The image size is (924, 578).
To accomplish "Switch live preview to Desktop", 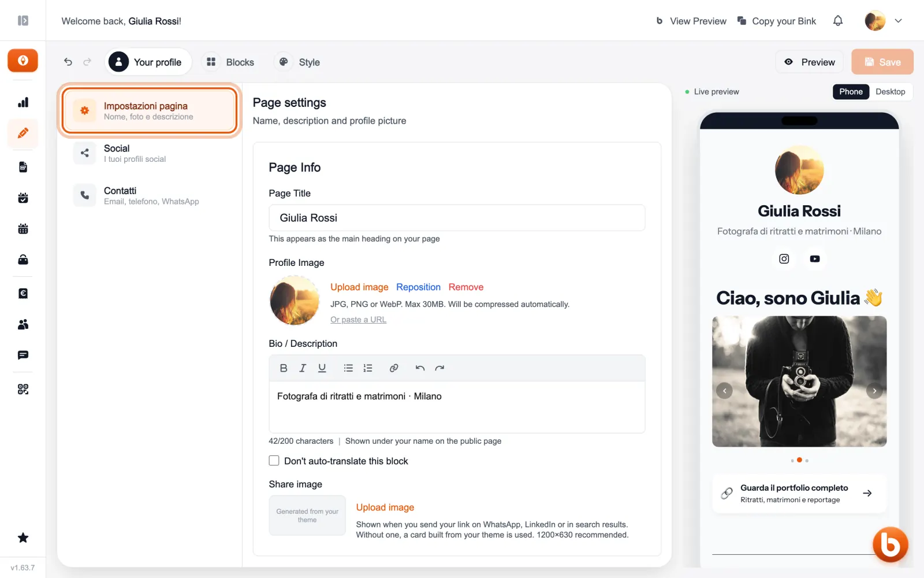I will tap(890, 91).
